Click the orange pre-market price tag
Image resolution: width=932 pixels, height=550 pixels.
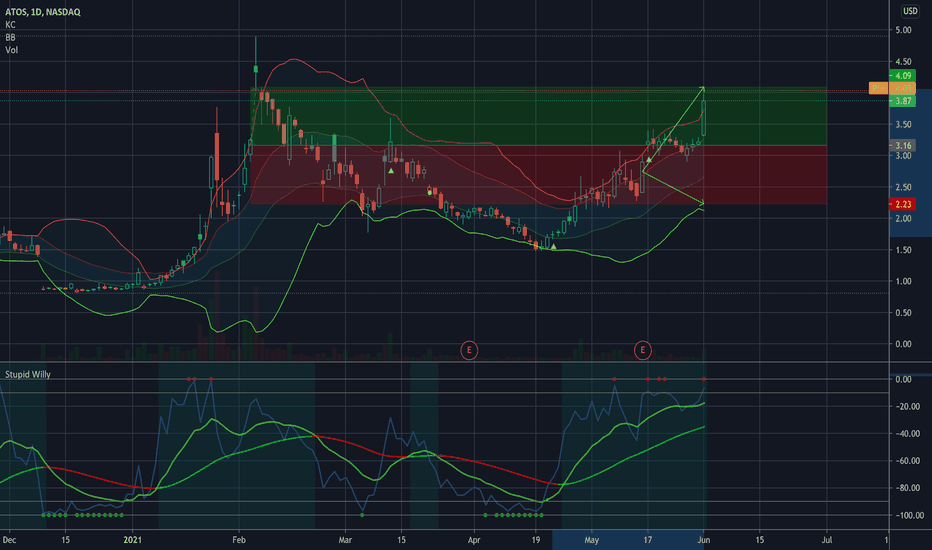coord(892,89)
